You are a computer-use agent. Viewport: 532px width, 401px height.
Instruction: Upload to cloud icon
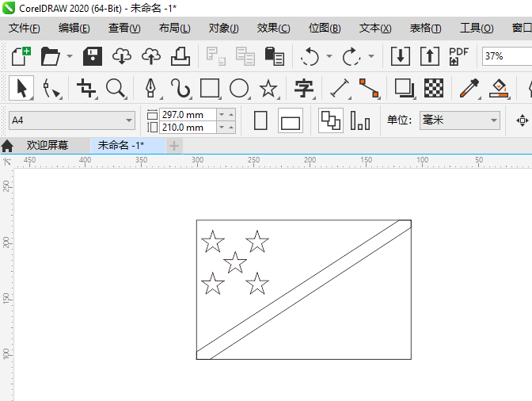point(151,56)
